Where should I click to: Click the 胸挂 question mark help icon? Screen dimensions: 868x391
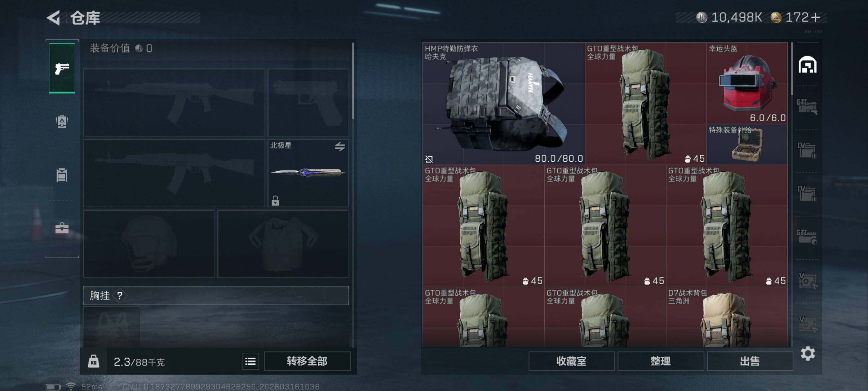120,295
